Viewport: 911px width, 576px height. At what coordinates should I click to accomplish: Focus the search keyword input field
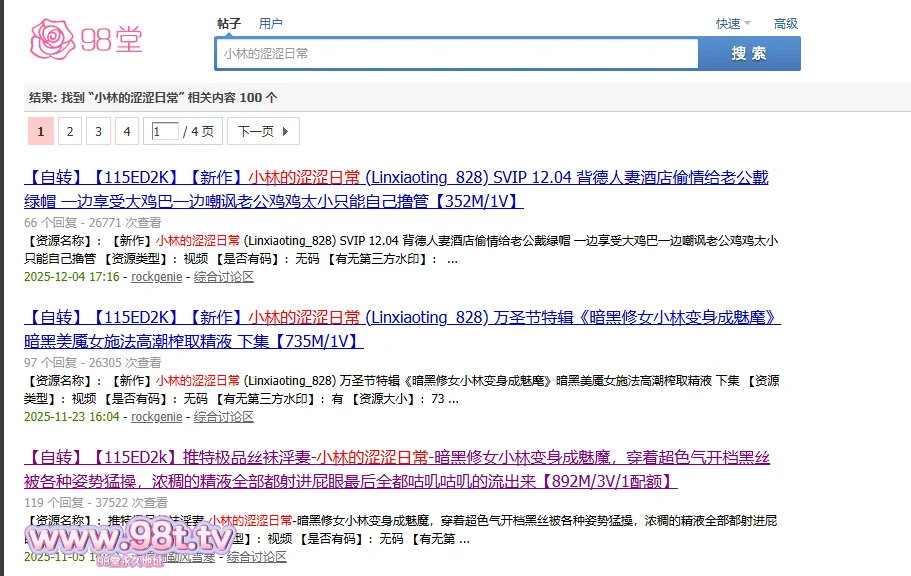456,54
